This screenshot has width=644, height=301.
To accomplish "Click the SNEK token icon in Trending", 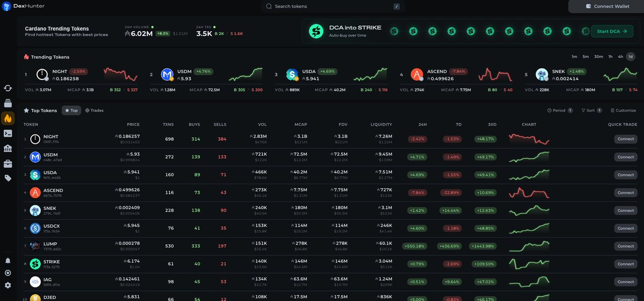I will [x=542, y=74].
